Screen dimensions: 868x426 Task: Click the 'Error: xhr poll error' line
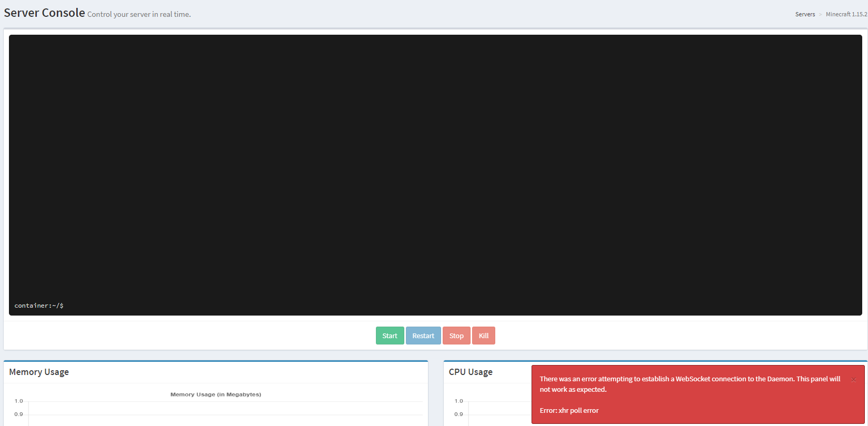(569, 410)
